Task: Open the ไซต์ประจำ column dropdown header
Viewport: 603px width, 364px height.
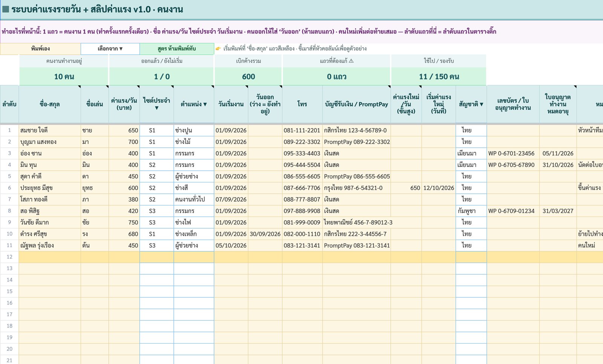Action: tap(156, 104)
